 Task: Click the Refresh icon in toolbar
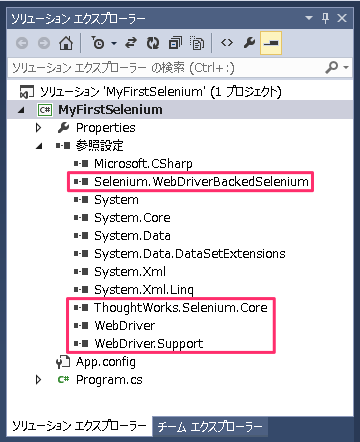[153, 43]
